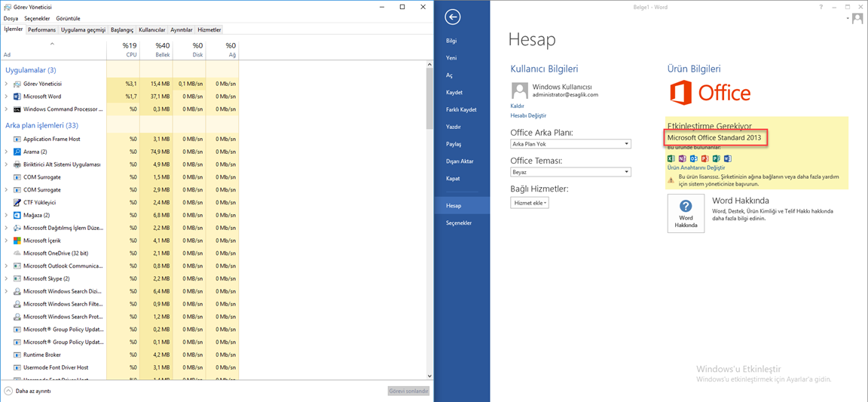Screen dimensions: 868x402
Task: Select Farklı Kaydet in Word sidebar
Action: 462,110
